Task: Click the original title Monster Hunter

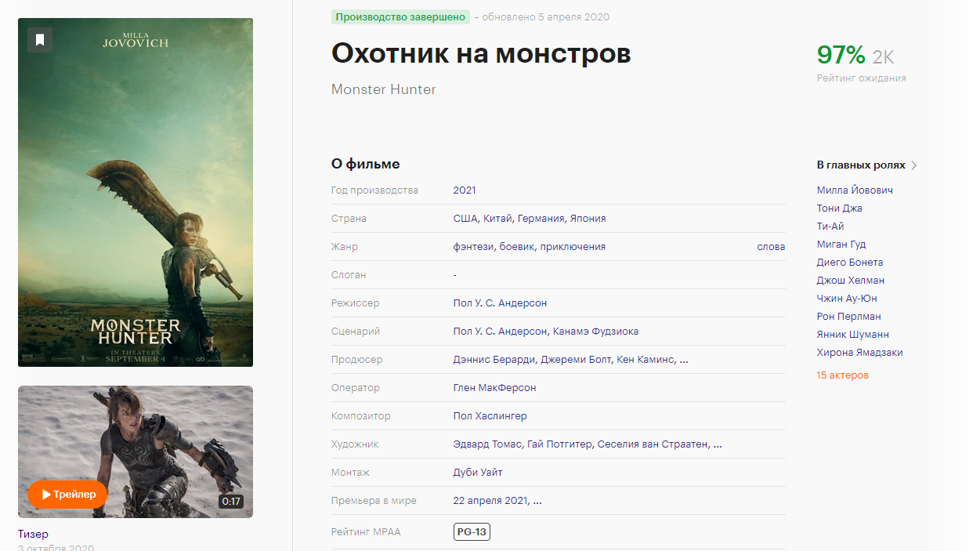Action: click(384, 89)
